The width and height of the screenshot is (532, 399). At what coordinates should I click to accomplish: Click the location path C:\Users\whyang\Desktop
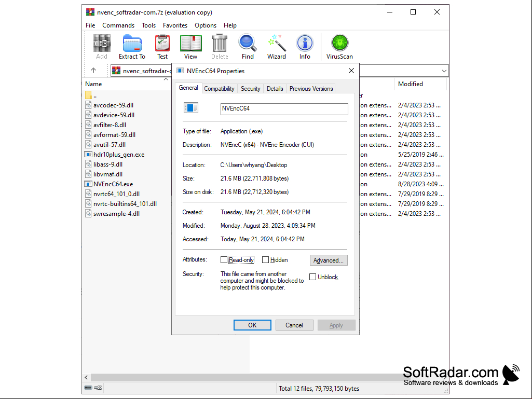point(254,165)
